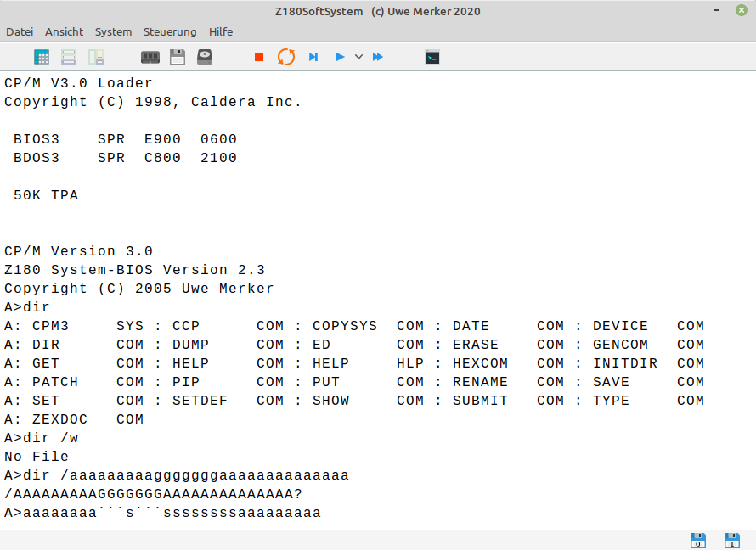The width and height of the screenshot is (756, 550).
Task: Click the stacked rows view icon
Action: coord(69,57)
